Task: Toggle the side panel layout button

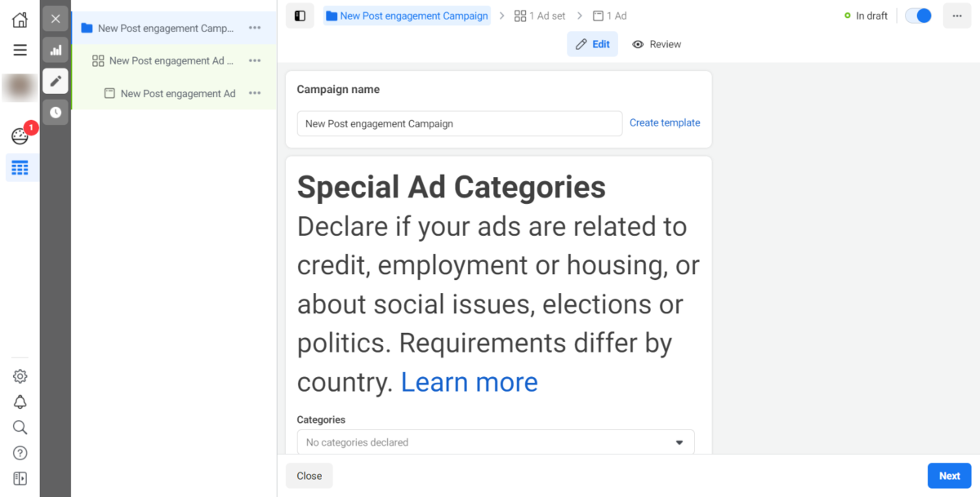Action: click(300, 16)
